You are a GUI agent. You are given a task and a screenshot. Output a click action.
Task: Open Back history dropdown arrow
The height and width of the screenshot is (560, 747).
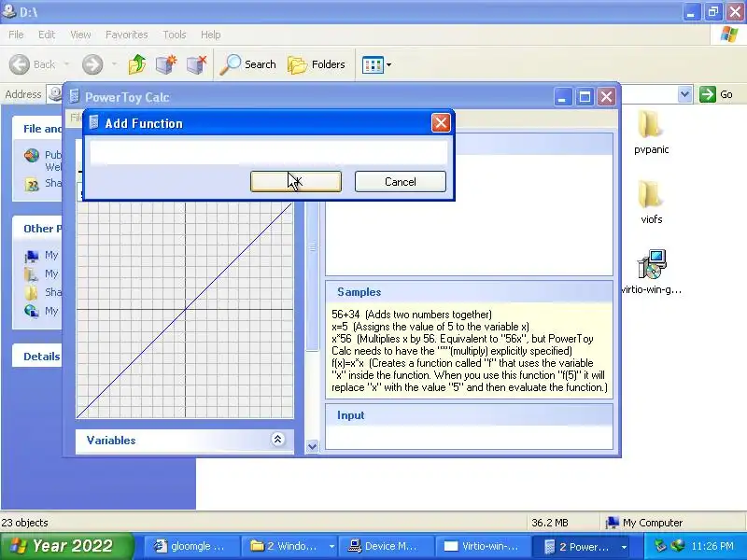pyautogui.click(x=66, y=64)
